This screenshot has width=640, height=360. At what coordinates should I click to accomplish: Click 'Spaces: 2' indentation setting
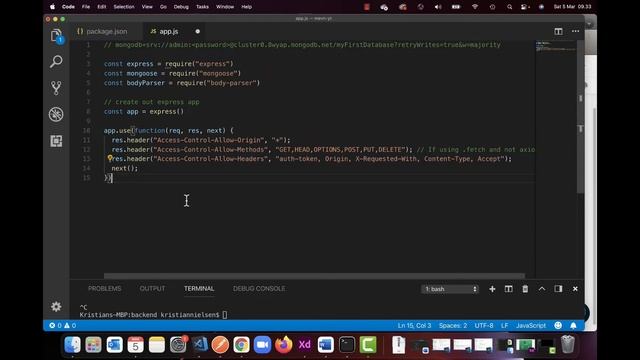[453, 325]
